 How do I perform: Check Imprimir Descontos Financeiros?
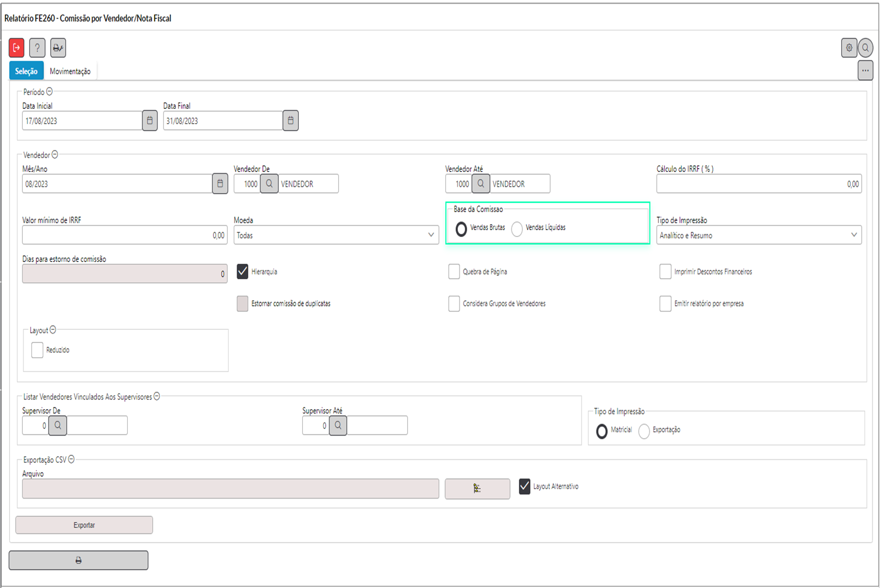click(x=665, y=272)
